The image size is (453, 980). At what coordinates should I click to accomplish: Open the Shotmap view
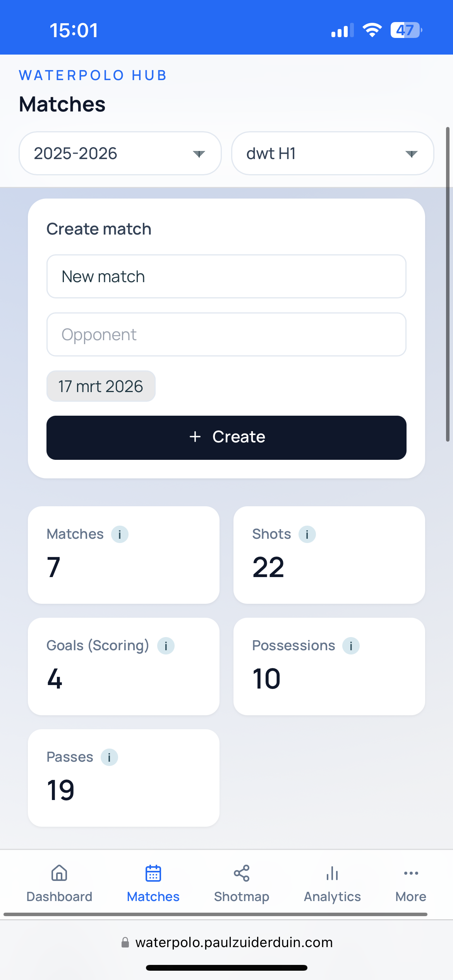pyautogui.click(x=241, y=873)
